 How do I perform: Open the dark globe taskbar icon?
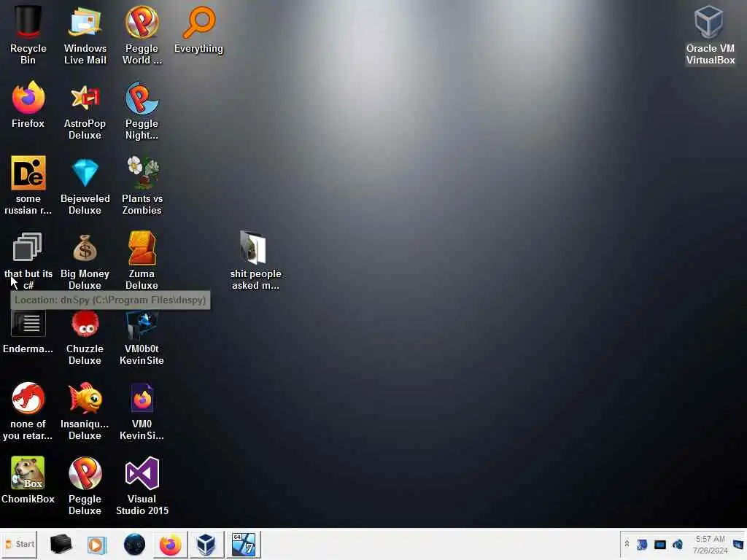coord(134,544)
